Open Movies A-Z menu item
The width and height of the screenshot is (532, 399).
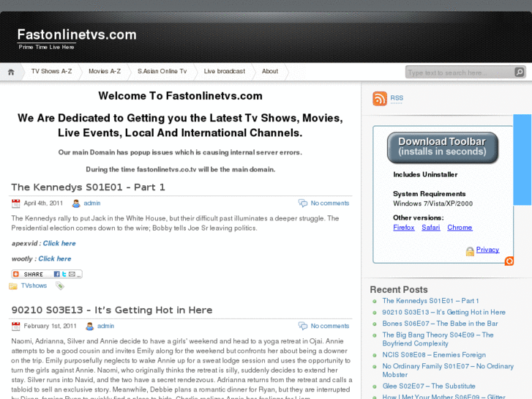click(105, 71)
